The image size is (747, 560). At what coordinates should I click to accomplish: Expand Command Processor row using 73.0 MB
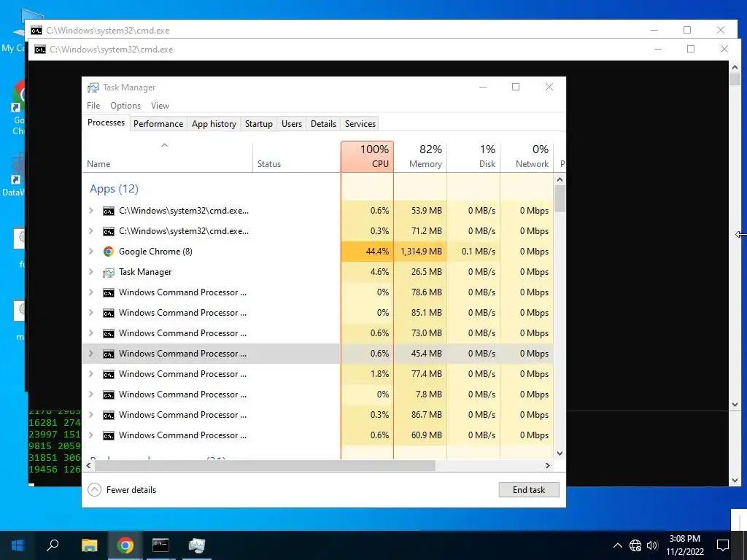[x=91, y=333]
